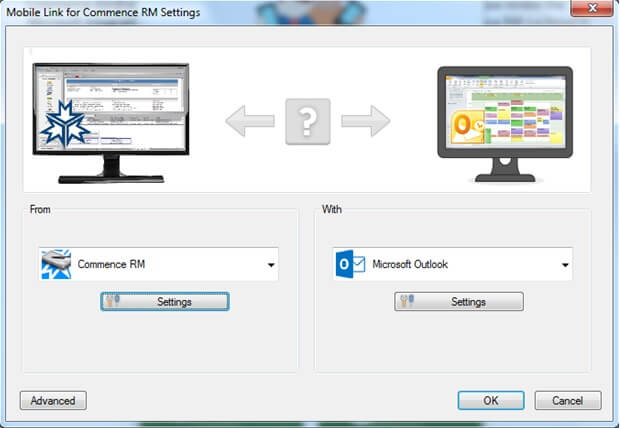Open Settings under Commence RM
This screenshot has width=620, height=428.
(165, 302)
